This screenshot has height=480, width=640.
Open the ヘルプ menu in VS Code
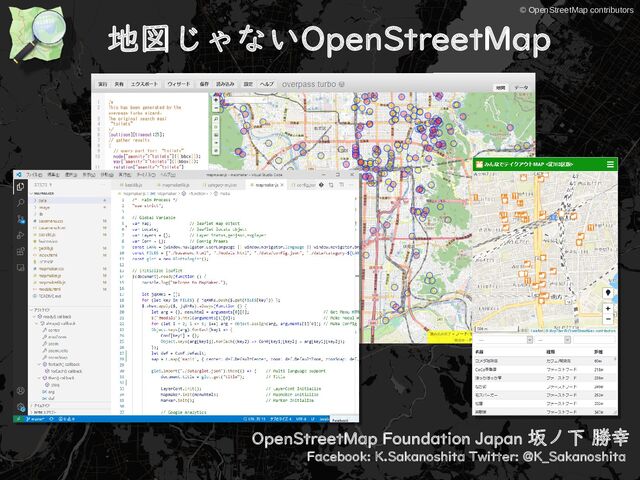(168, 175)
